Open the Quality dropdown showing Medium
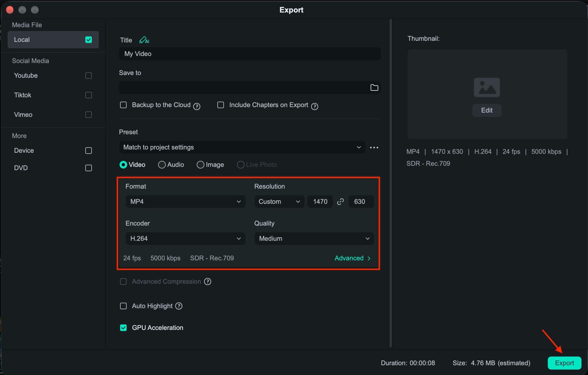The image size is (588, 375). [314, 239]
